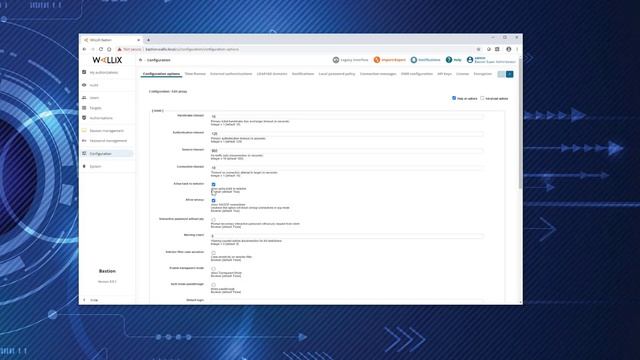Collapse the sidebar using the bottom arrow
Viewport: 640px width, 360px height.
84,300
